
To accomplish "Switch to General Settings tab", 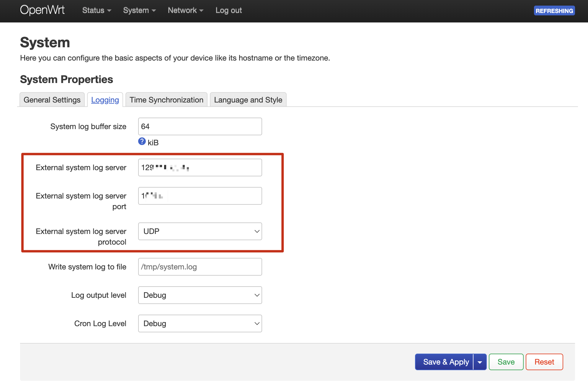I will pos(52,100).
